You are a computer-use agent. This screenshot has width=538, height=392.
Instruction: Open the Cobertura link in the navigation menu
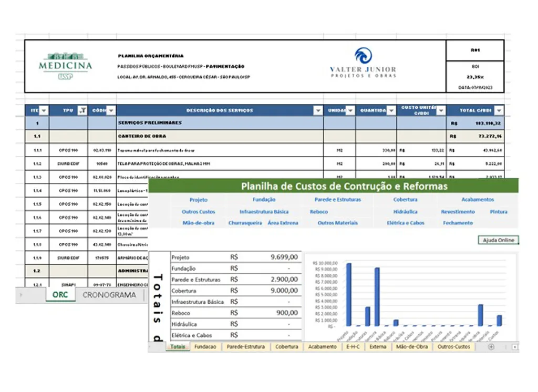[x=405, y=200]
